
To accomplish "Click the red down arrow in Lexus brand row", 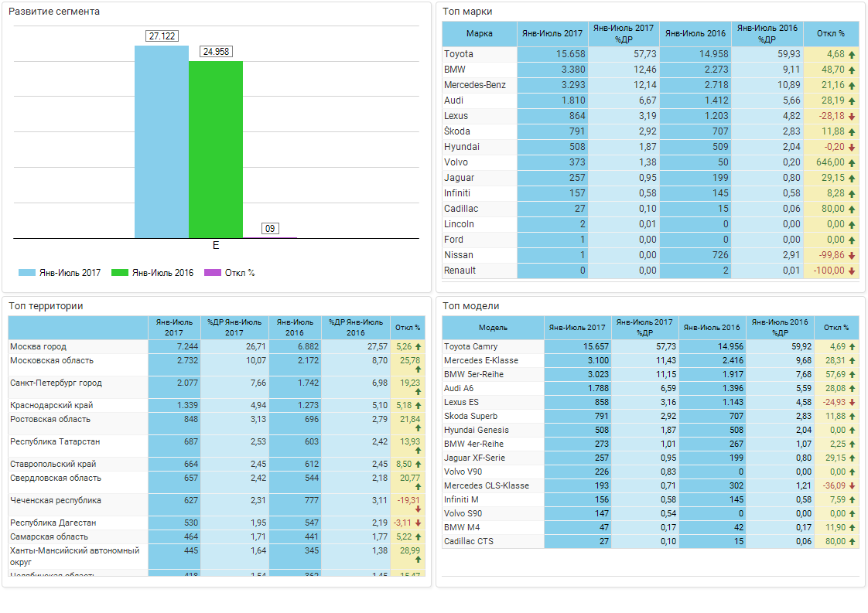I will click(x=852, y=117).
